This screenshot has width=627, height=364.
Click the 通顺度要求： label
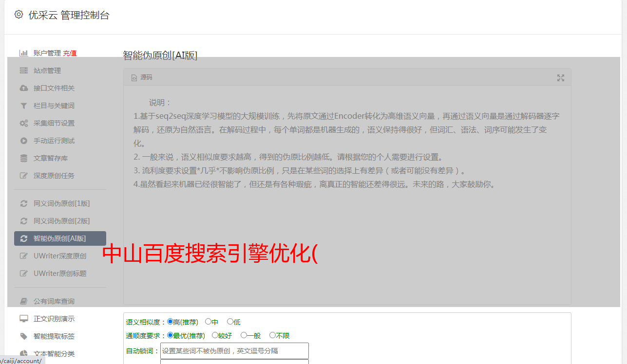point(146,336)
